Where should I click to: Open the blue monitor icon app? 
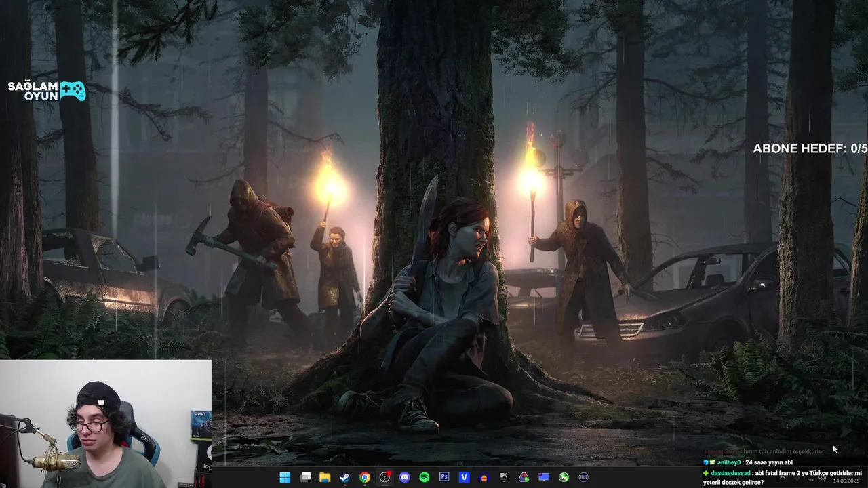(544, 477)
